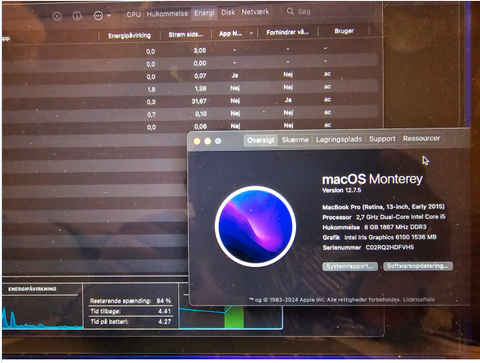This screenshot has width=480, height=363.
Task: Click the stop process X icon
Action: (x=57, y=16)
